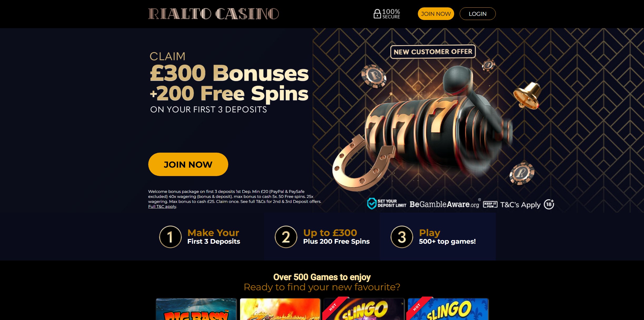Click the step 2 circle icon
The width and height of the screenshot is (644, 320).
pyautogui.click(x=286, y=237)
